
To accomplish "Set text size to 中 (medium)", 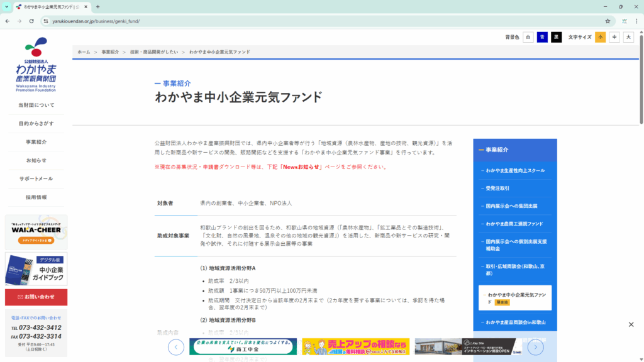I will click(x=614, y=37).
